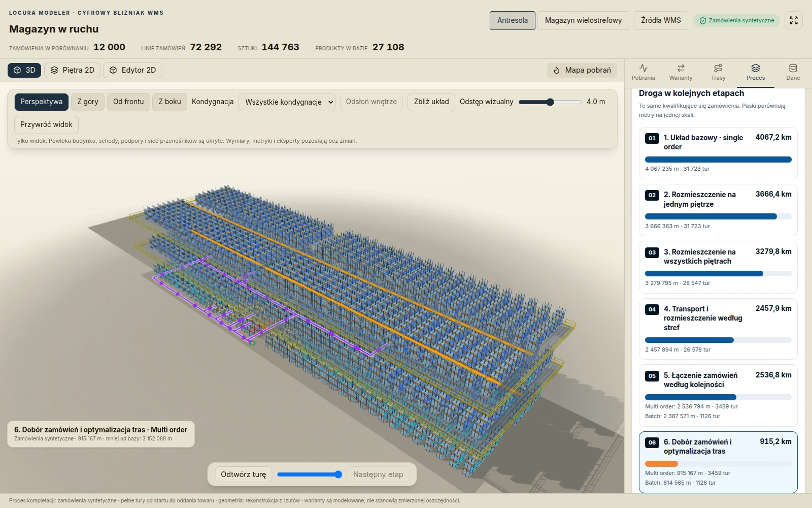Click the 3D view overlay caption box
812x508 pixels.
click(101, 434)
